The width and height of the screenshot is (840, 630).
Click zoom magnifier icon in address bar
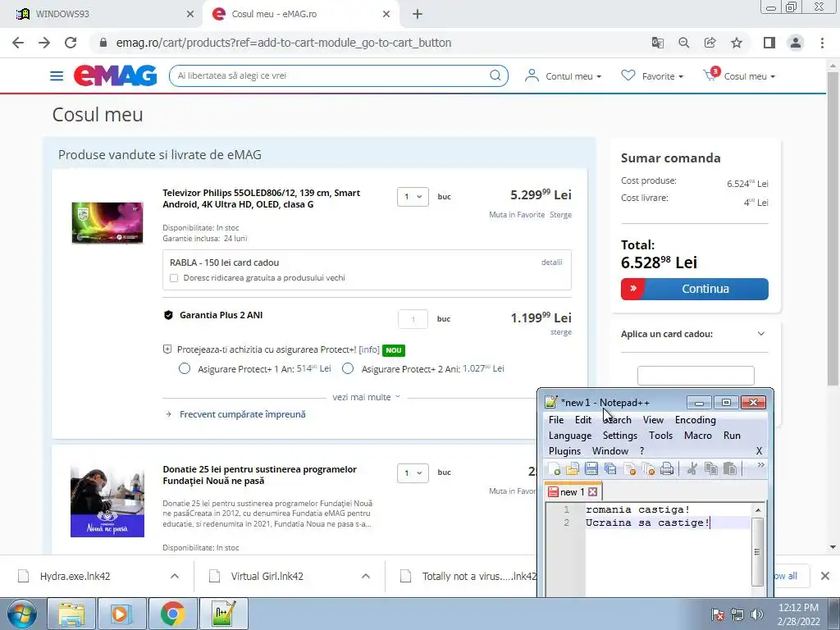[x=683, y=43]
